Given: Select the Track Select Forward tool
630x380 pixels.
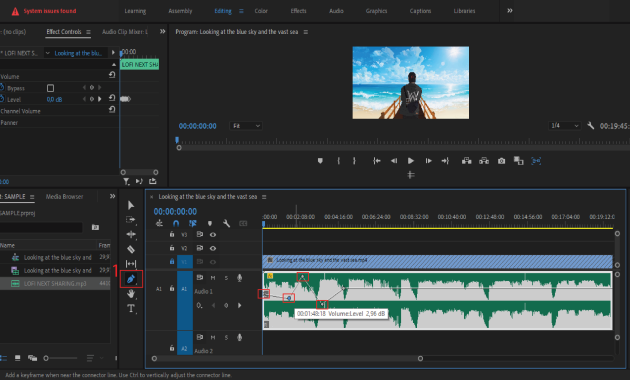Looking at the screenshot, I should (131, 220).
